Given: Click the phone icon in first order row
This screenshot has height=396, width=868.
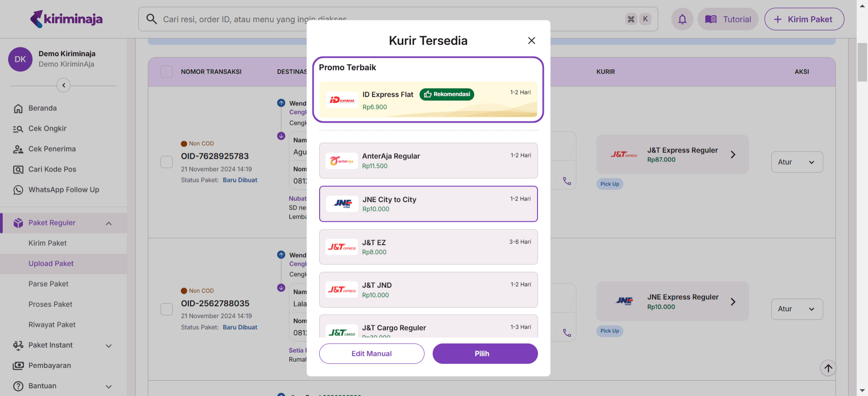Looking at the screenshot, I should point(567,181).
